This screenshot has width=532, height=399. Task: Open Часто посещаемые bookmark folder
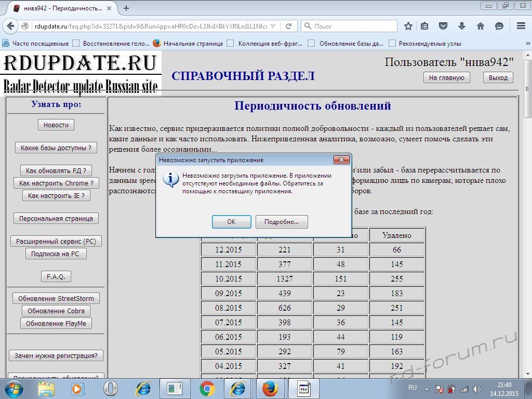[x=35, y=44]
